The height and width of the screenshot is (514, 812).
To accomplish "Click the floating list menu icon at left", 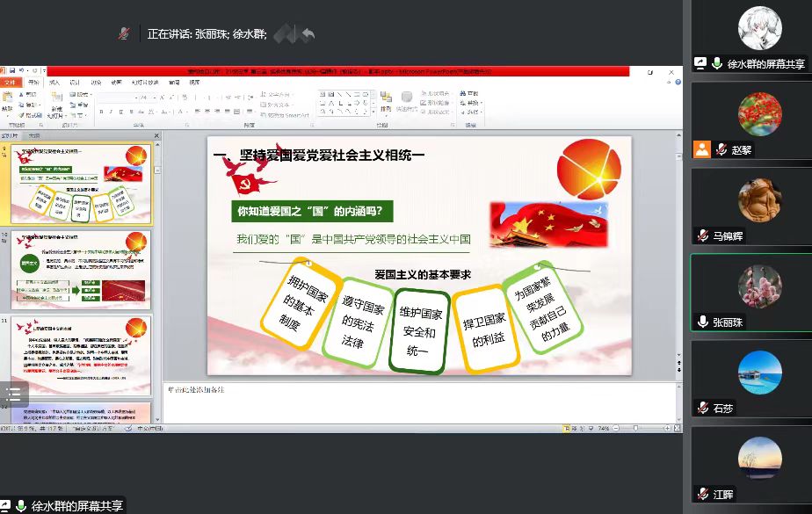I will pyautogui.click(x=13, y=395).
